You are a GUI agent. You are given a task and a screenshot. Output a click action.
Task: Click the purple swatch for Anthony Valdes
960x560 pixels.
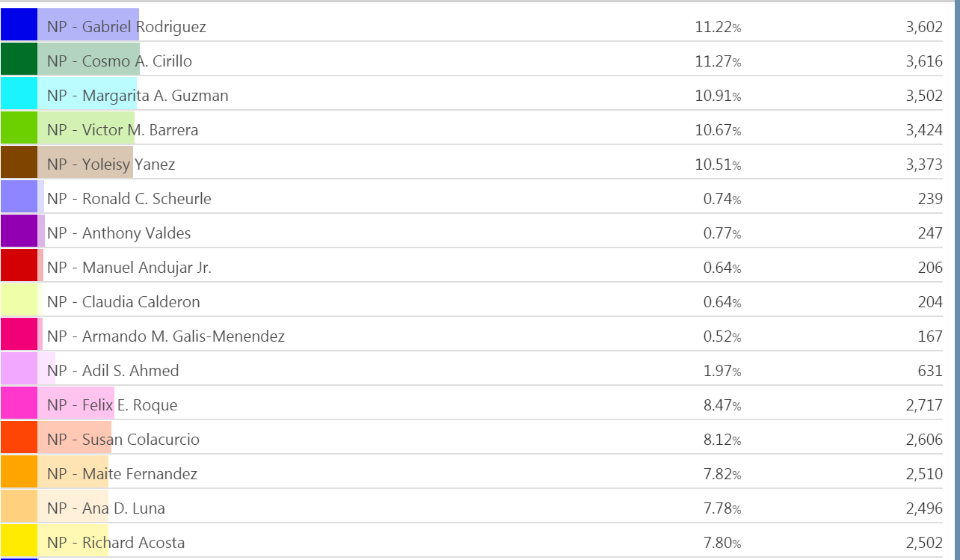point(19,231)
